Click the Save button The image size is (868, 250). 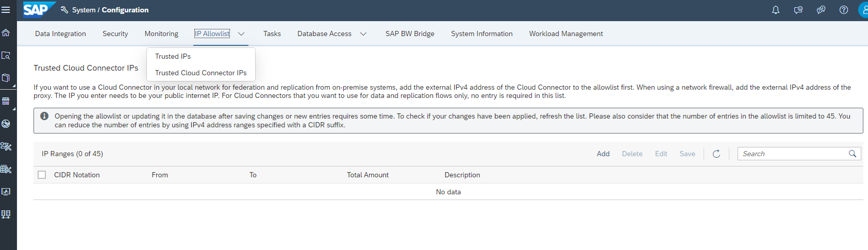pyautogui.click(x=688, y=154)
